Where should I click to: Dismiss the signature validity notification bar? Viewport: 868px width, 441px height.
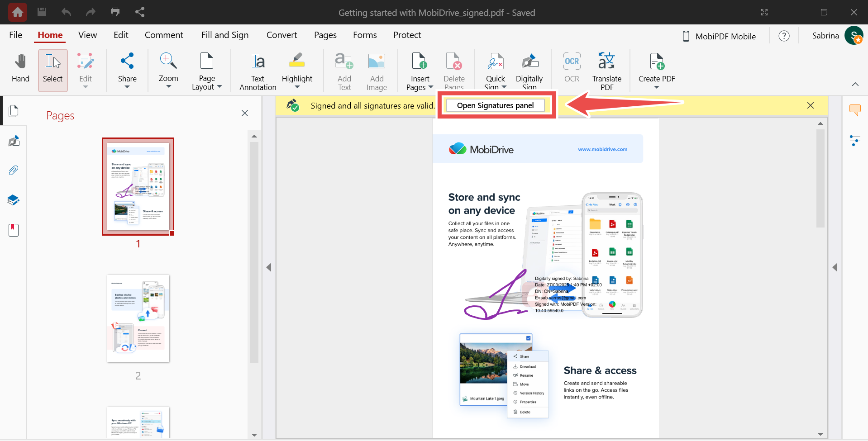pyautogui.click(x=811, y=105)
